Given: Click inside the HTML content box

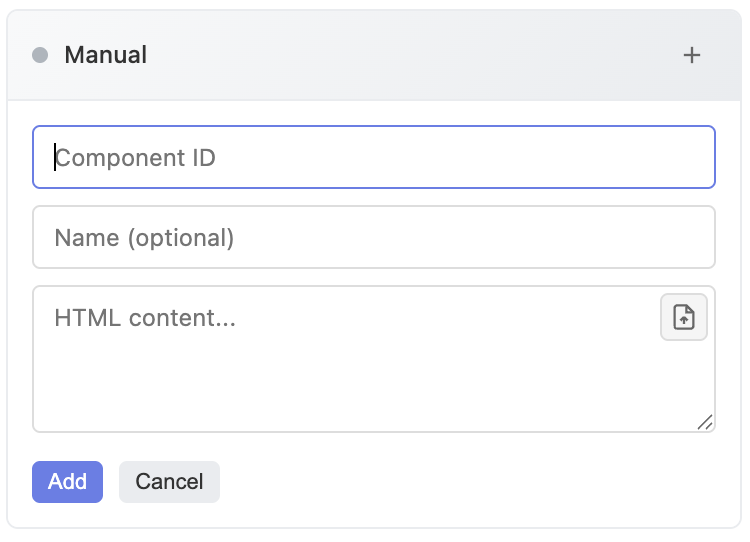Looking at the screenshot, I should [x=340, y=370].
